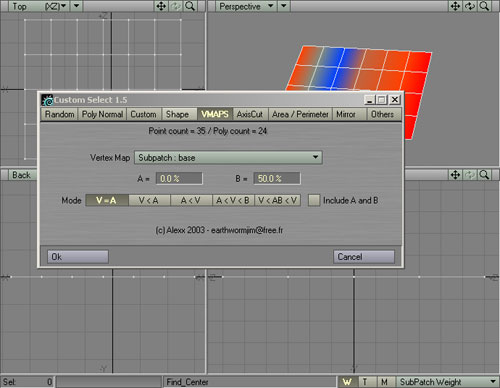Click the Ok button
Screen dimensions: 500x388
tap(78, 257)
